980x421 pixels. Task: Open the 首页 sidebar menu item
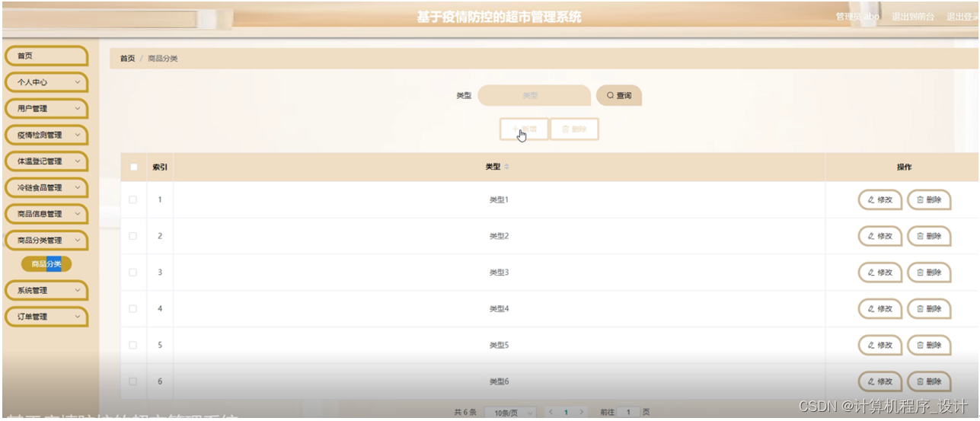click(x=46, y=56)
